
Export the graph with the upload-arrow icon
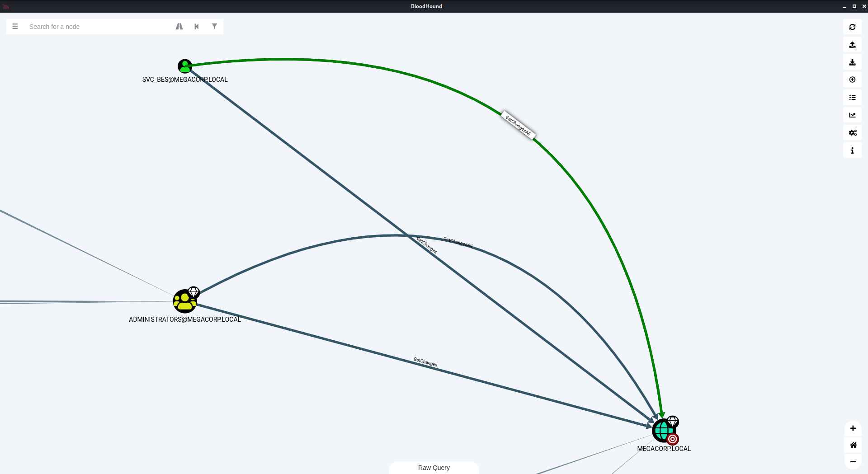tap(852, 45)
